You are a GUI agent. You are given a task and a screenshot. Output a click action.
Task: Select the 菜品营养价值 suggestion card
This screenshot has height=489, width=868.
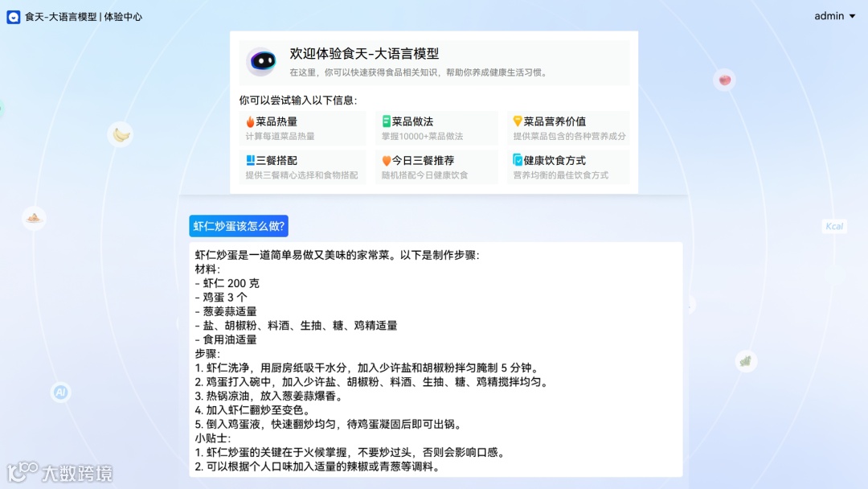pyautogui.click(x=568, y=128)
